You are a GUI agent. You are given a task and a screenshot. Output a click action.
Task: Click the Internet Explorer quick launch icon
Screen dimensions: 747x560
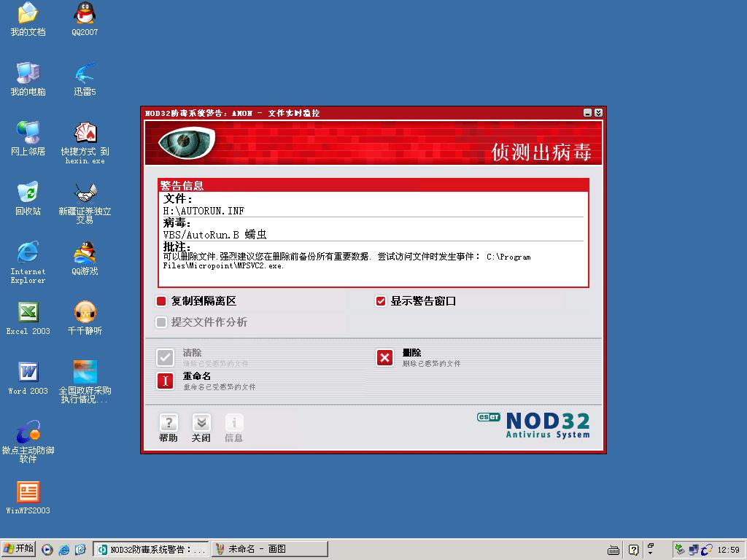point(64,550)
